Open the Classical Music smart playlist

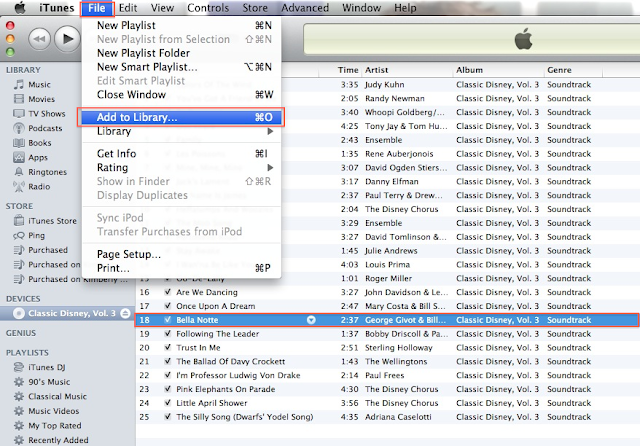click(57, 397)
